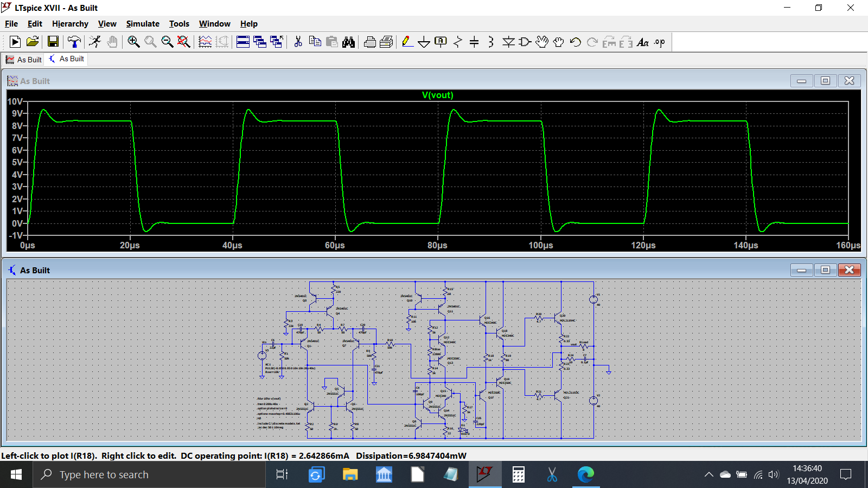Open a file with the folder icon

(x=33, y=42)
